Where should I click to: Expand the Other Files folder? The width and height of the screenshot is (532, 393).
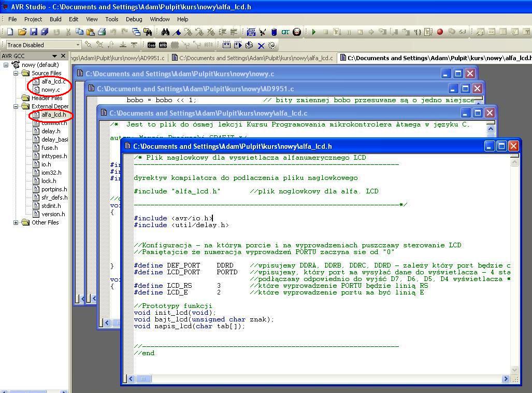16,222
